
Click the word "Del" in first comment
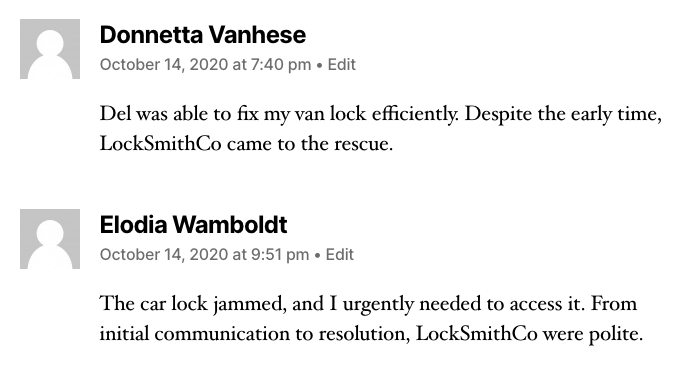pyautogui.click(x=116, y=114)
